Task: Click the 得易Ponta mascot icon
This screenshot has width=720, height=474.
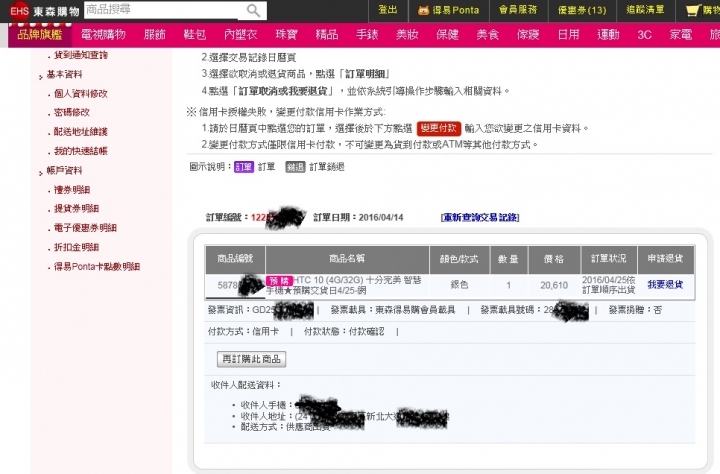Action: (x=423, y=10)
